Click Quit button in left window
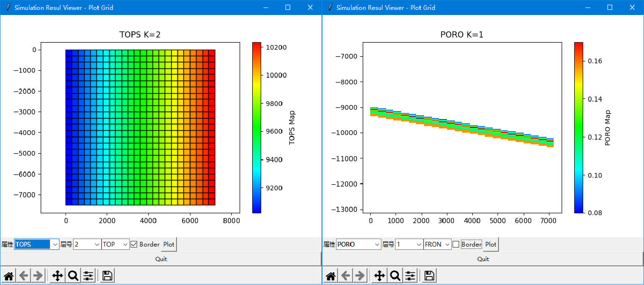 pyautogui.click(x=161, y=259)
